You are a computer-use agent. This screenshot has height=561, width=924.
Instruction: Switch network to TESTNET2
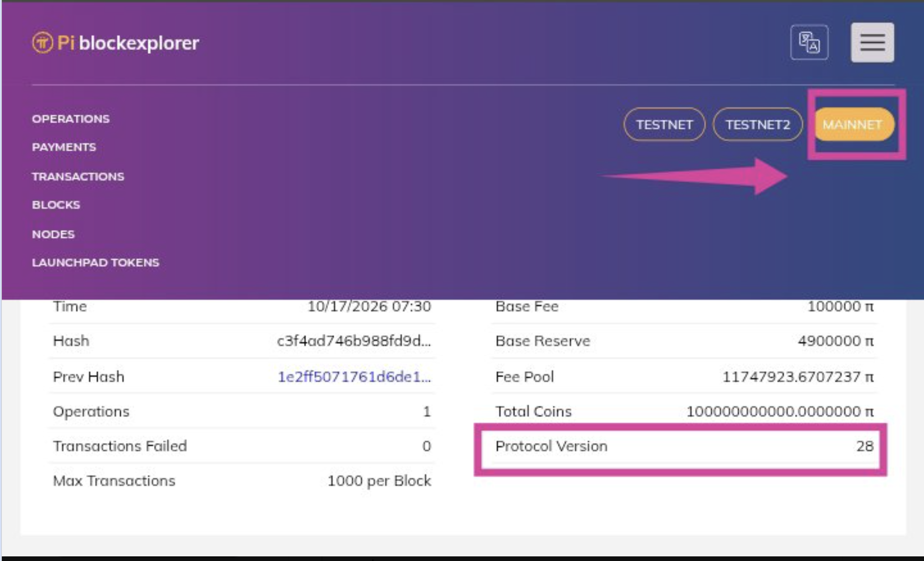tap(758, 125)
